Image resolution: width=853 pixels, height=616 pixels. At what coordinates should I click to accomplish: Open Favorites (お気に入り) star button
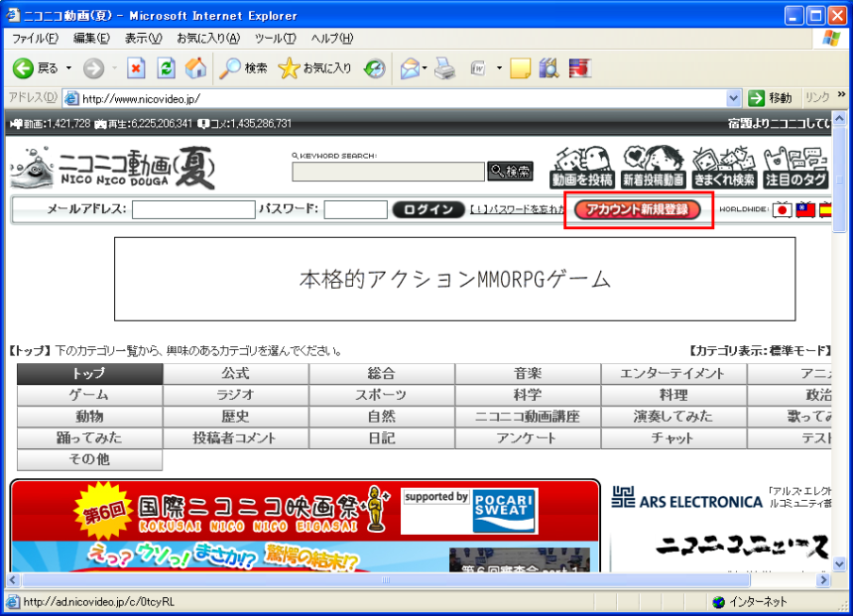click(314, 68)
